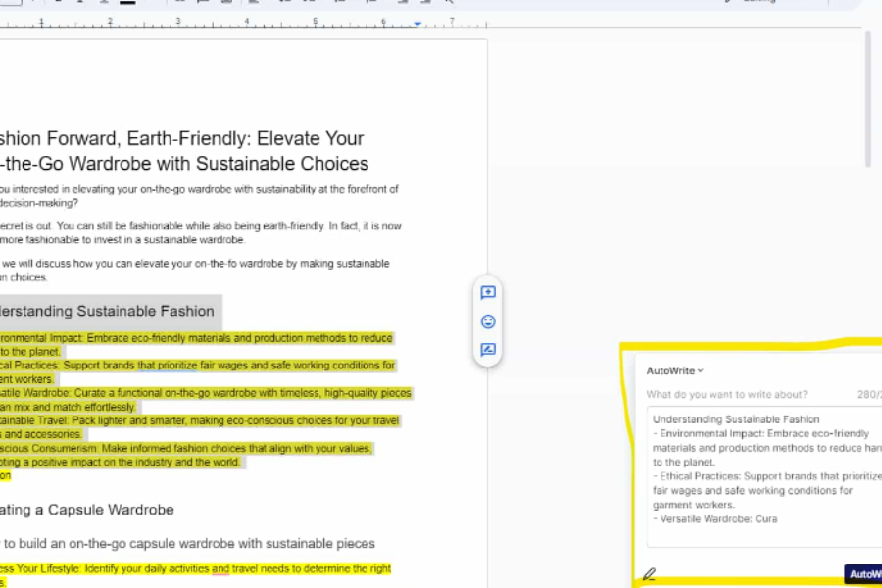Image resolution: width=882 pixels, height=588 pixels.
Task: Select the suggest edits icon in the floating sidebar
Action: tap(487, 349)
